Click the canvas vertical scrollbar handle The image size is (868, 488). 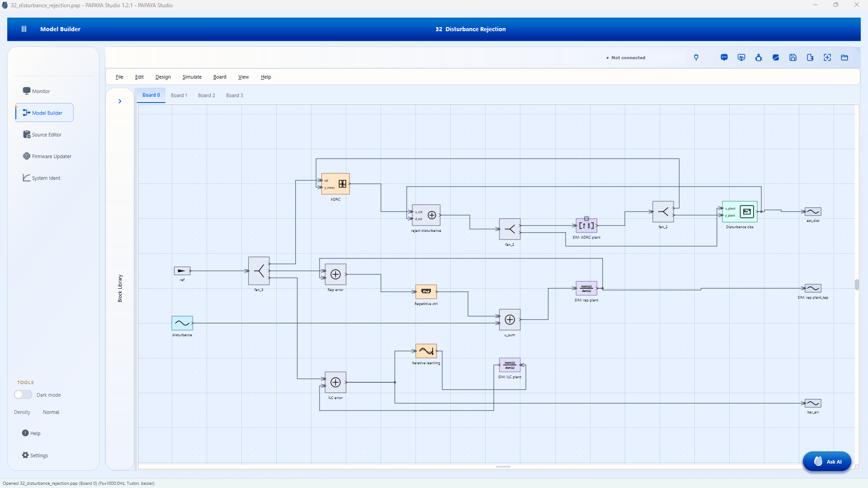click(857, 285)
